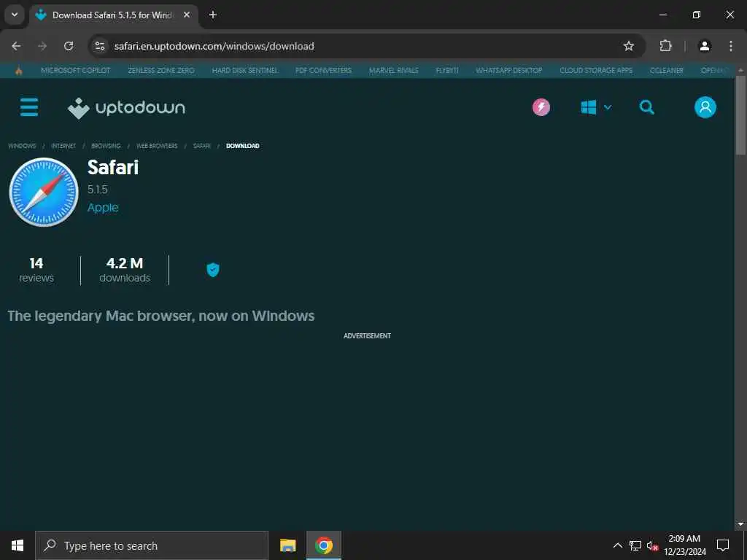Image resolution: width=747 pixels, height=560 pixels.
Task: Click the Safari compass app icon
Action: pos(44,192)
